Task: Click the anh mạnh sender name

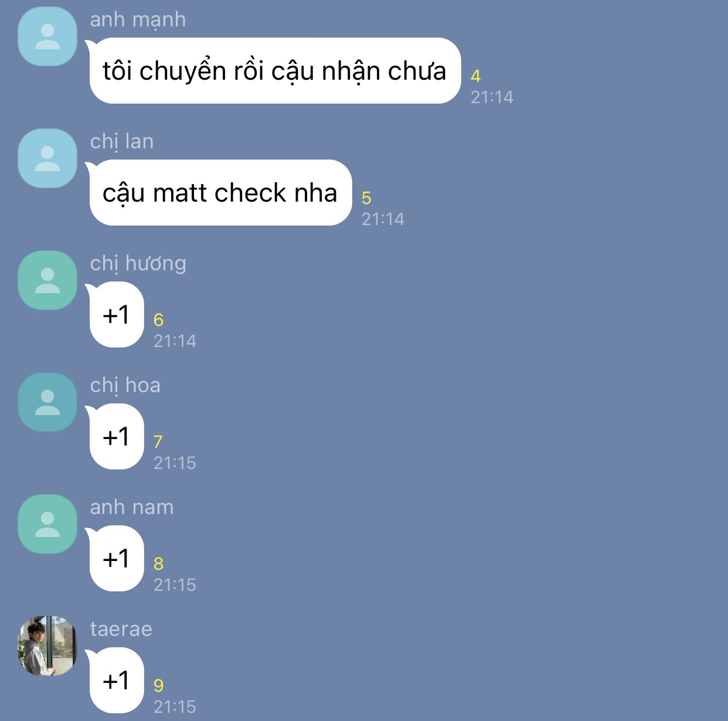Action: [x=138, y=20]
